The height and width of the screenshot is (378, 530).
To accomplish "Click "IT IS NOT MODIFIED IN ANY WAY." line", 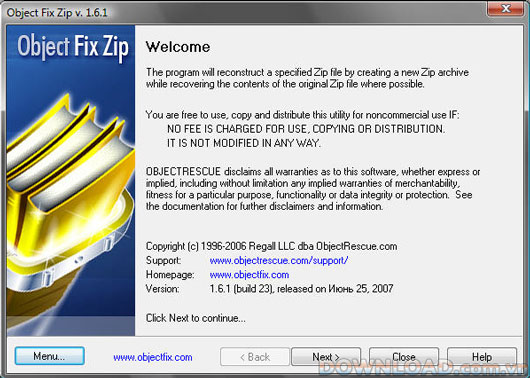I will [x=244, y=143].
